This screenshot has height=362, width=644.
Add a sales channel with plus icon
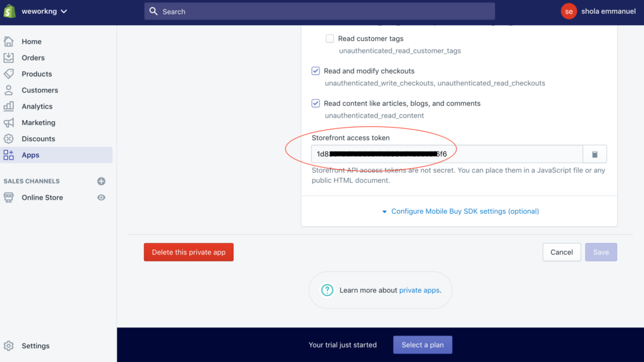[101, 181]
